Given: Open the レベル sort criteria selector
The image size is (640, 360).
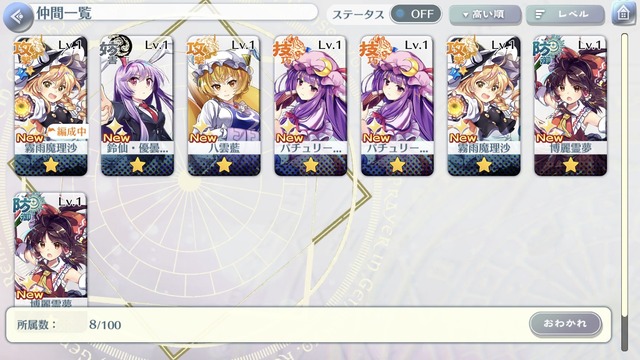Looking at the screenshot, I should (565, 15).
